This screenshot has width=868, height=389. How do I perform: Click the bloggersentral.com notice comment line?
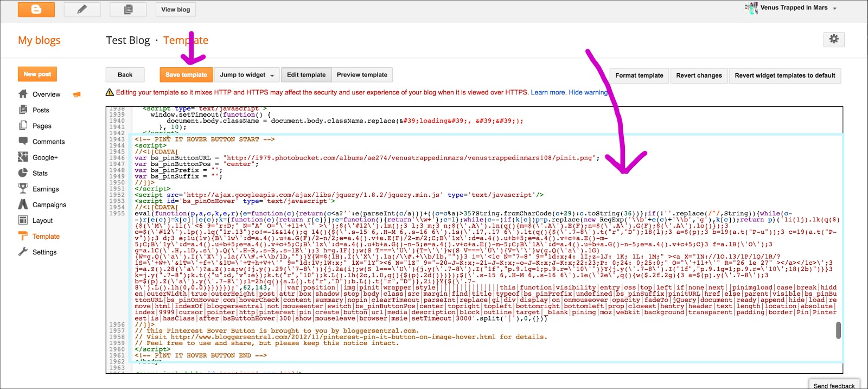coord(277,330)
